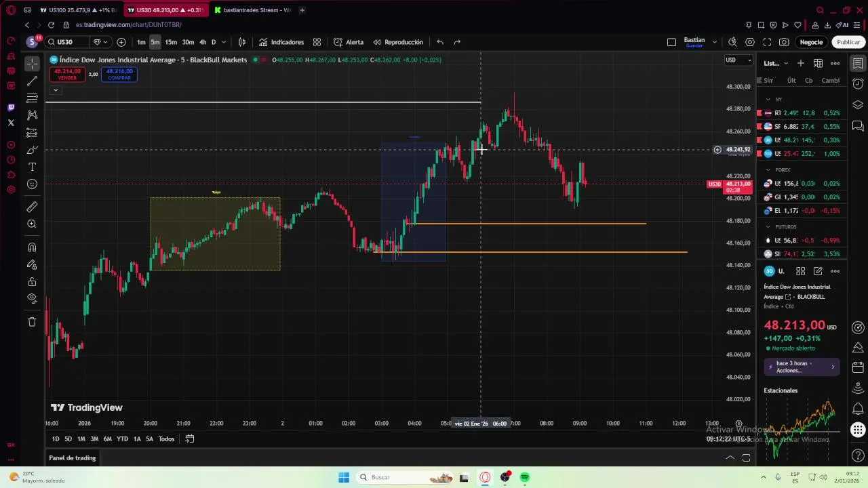
Task: Select 30m timeframe
Action: coord(188,42)
